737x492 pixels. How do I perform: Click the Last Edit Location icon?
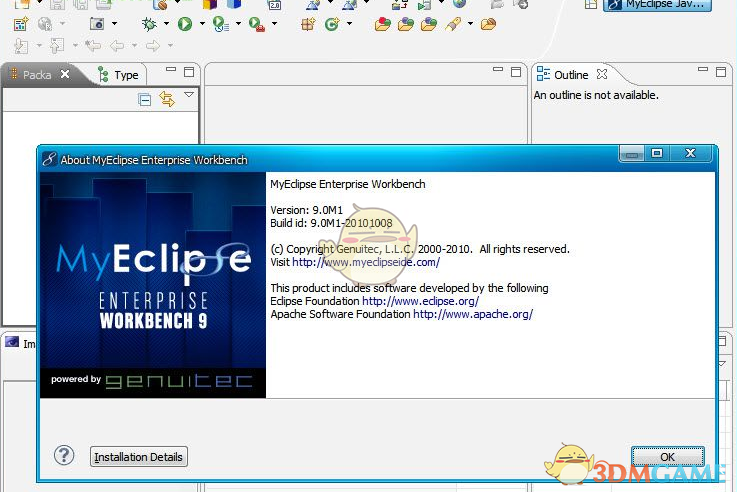click(93, 46)
